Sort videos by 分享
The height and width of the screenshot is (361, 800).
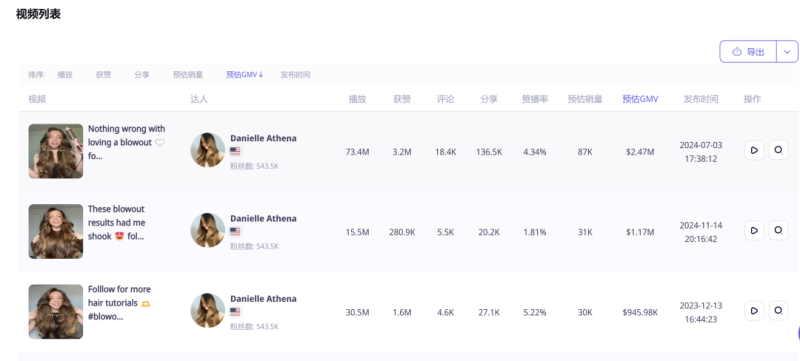(142, 74)
